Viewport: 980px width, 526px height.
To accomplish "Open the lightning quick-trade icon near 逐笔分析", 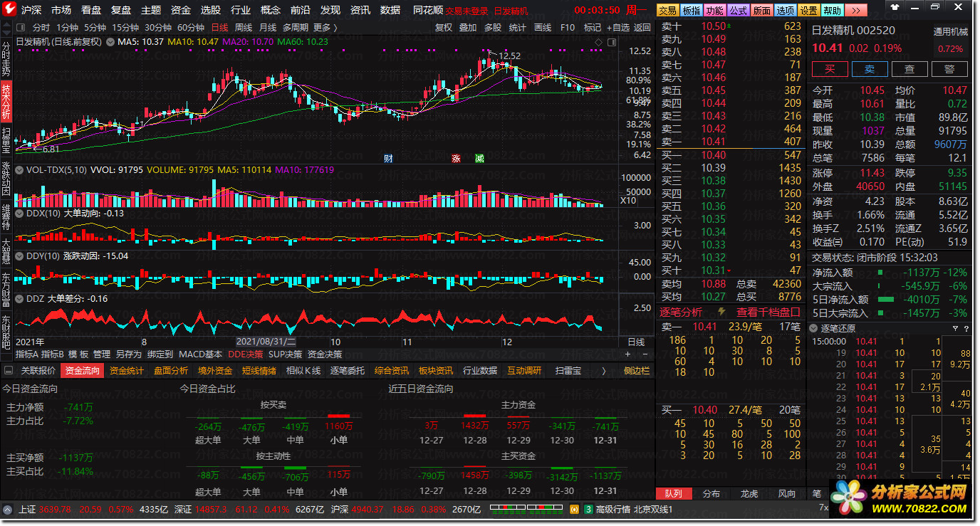I will tap(721, 312).
